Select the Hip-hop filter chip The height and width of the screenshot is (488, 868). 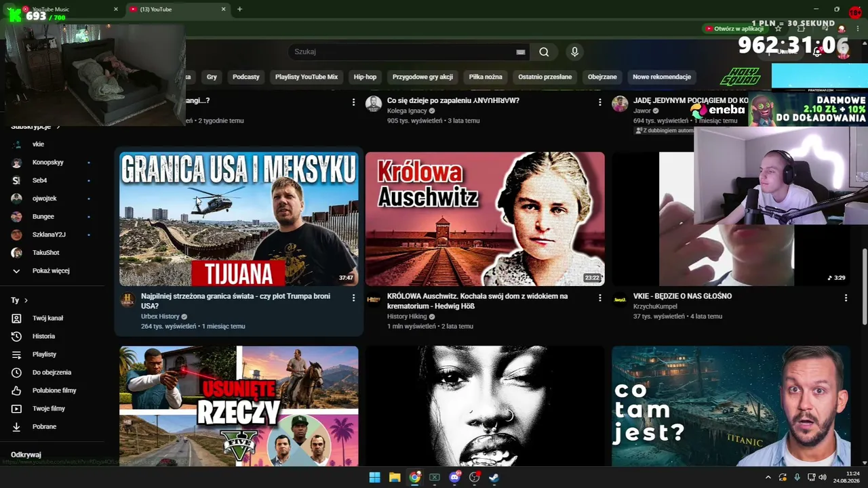[365, 77]
